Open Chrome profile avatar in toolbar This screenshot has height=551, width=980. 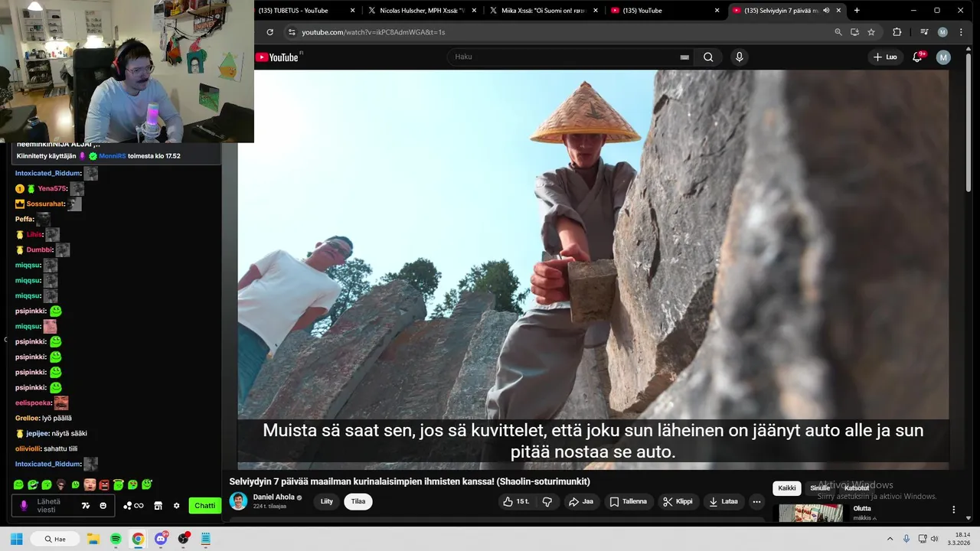942,32
